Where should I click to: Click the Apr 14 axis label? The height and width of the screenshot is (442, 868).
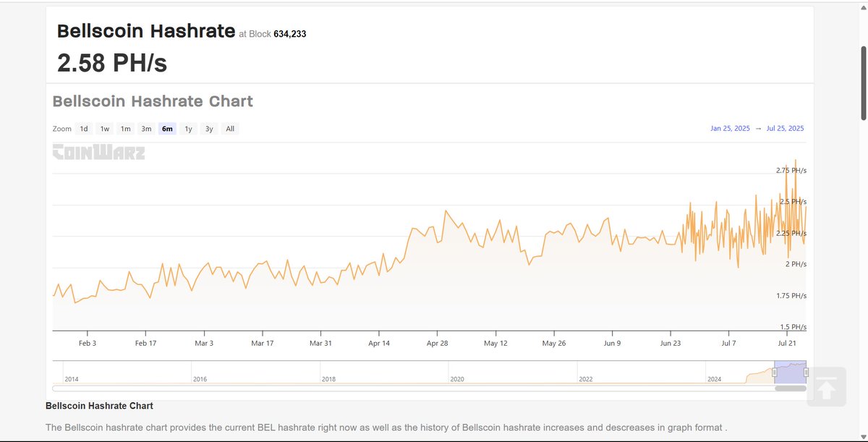coord(379,343)
